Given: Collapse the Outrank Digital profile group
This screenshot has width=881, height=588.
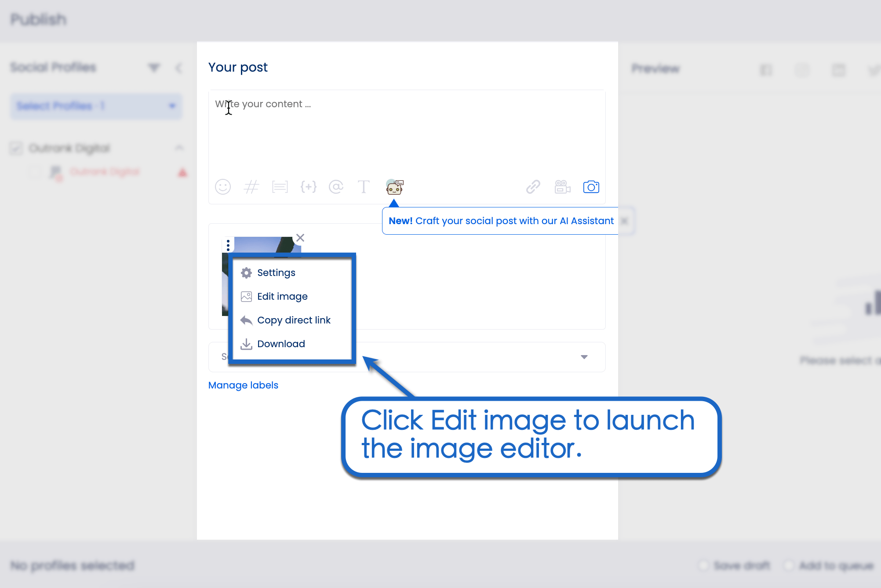Looking at the screenshot, I should (x=179, y=148).
